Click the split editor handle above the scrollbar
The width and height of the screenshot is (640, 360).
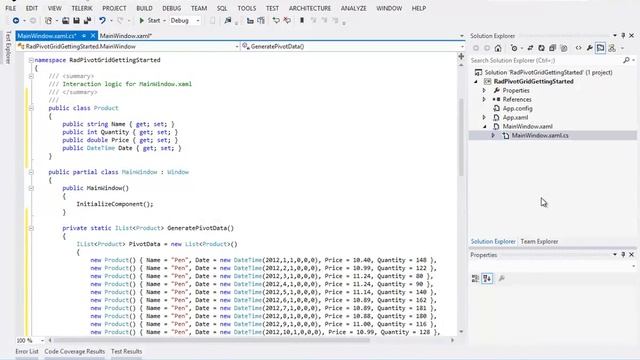click(461, 56)
